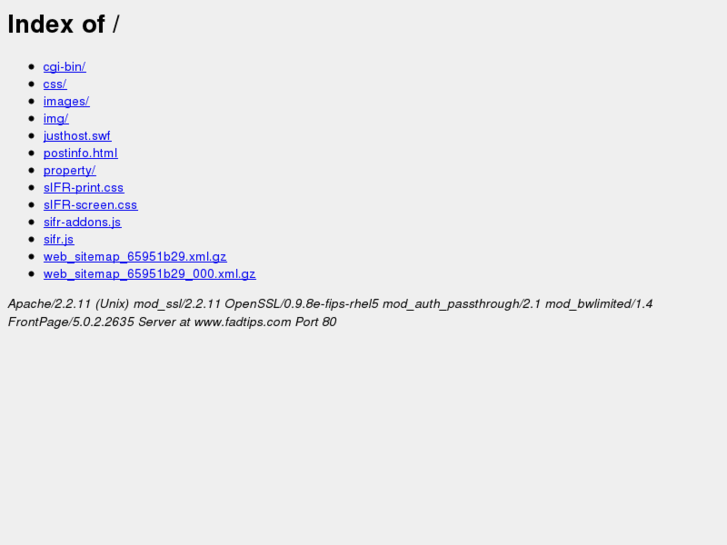Open the cgi-bin/ directory link
The width and height of the screenshot is (727, 545).
pyautogui.click(x=64, y=67)
